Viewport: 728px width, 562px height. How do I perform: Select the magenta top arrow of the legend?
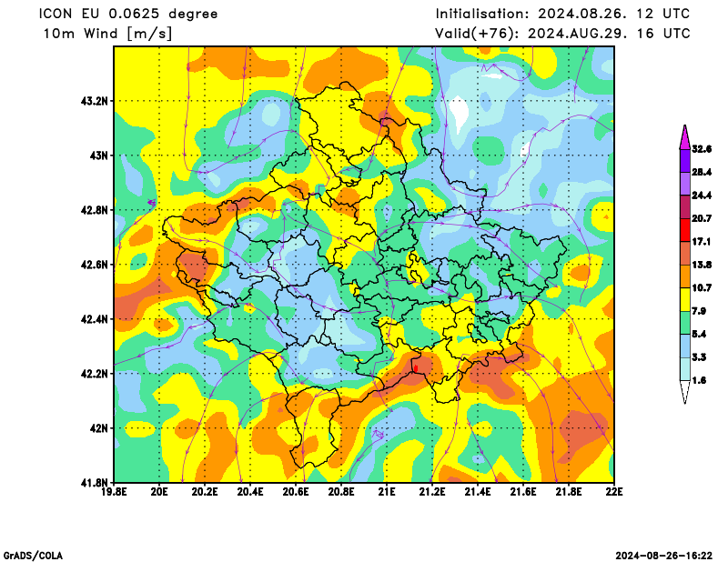pyautogui.click(x=685, y=137)
